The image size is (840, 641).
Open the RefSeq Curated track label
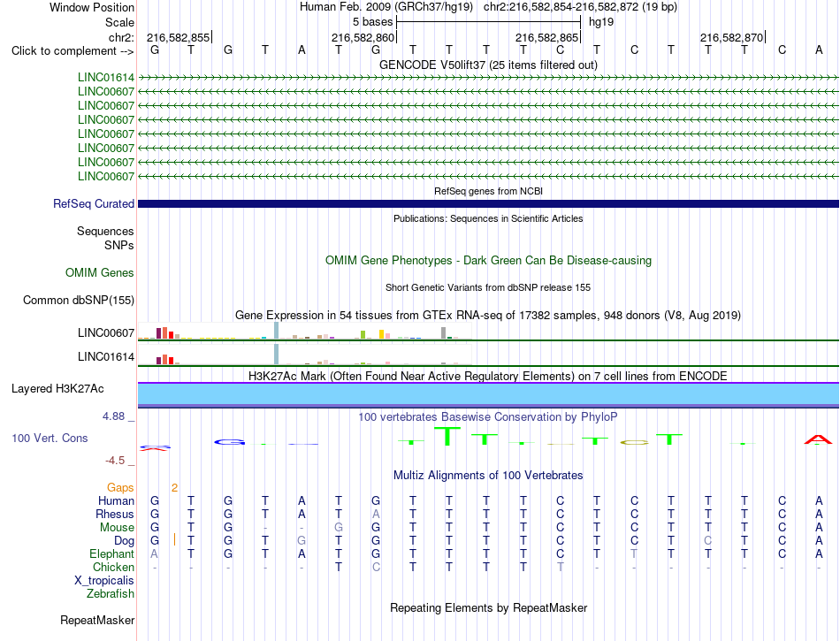pyautogui.click(x=93, y=203)
